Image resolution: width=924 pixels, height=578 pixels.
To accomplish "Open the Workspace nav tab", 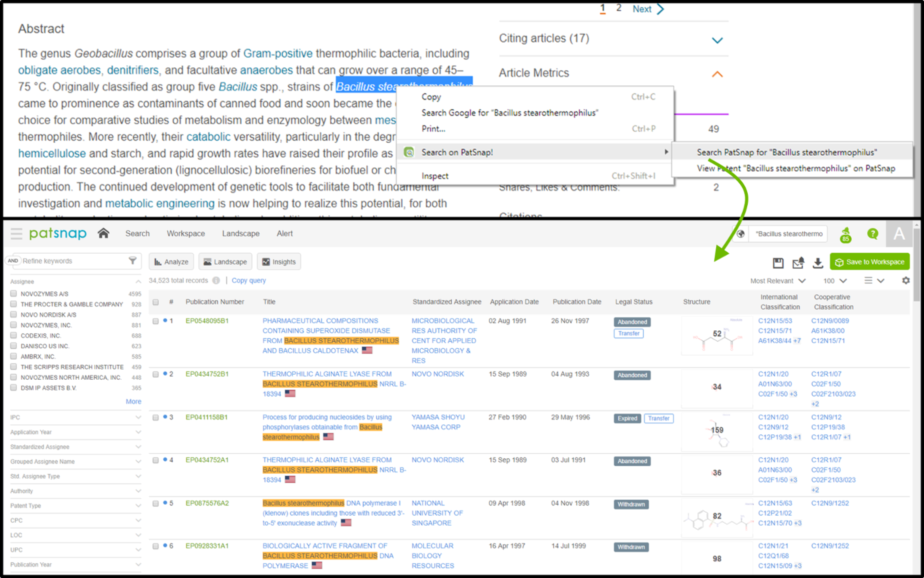I will coord(186,233).
